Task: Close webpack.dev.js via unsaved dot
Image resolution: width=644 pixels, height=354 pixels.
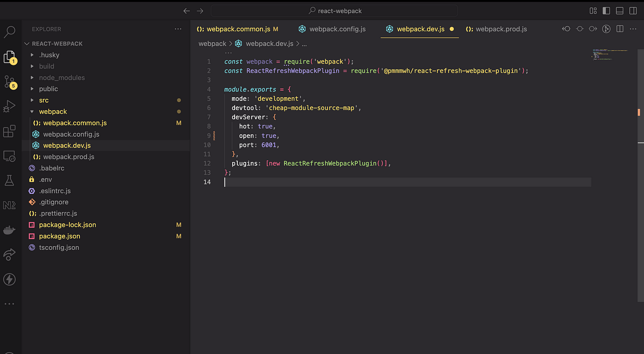Action: pos(451,29)
